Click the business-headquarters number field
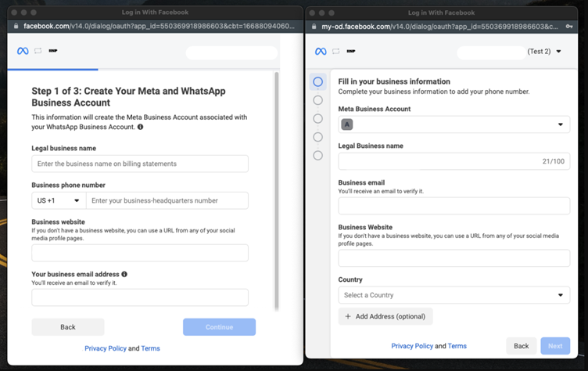Screen dimensions: 588x371 point(167,200)
